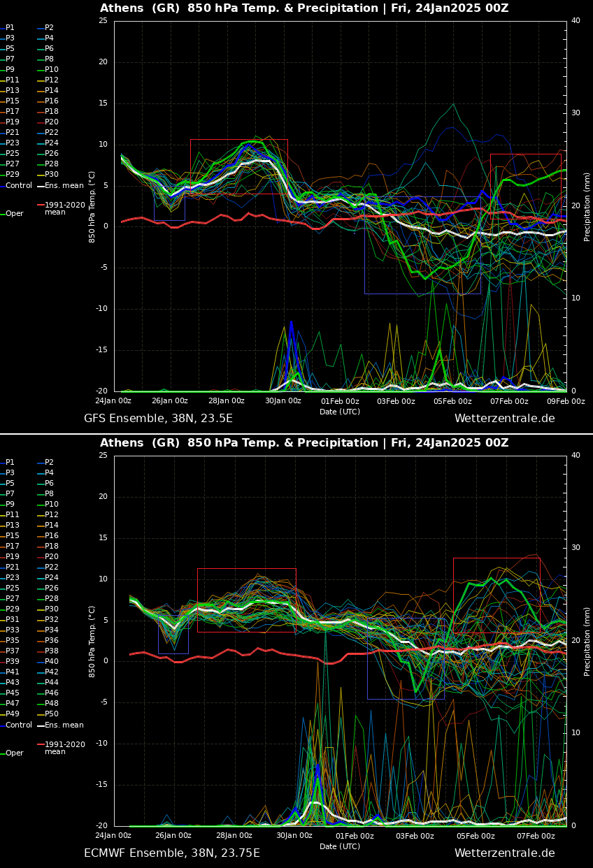The height and width of the screenshot is (868, 593).
Task: Click the Wetterzentrale.de text under the GFS chart
Action: point(504,419)
